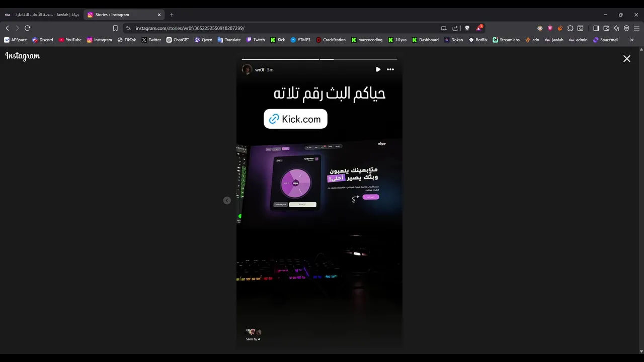
Task: Open the Streamlabs bookmark
Action: [506, 40]
